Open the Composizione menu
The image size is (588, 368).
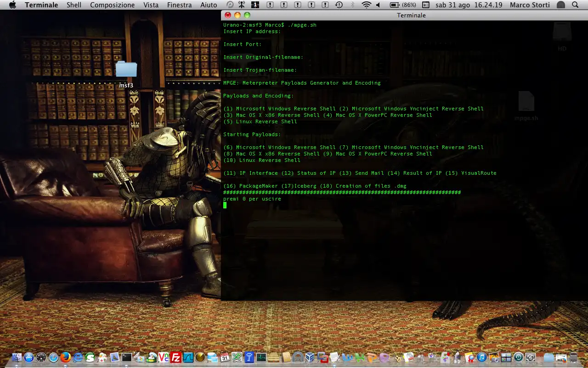tap(113, 5)
